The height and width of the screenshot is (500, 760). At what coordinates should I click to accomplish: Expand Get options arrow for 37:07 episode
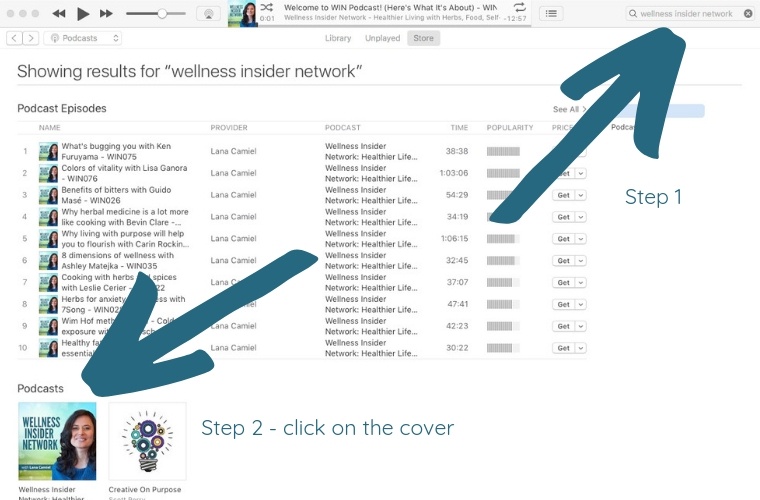click(x=581, y=282)
